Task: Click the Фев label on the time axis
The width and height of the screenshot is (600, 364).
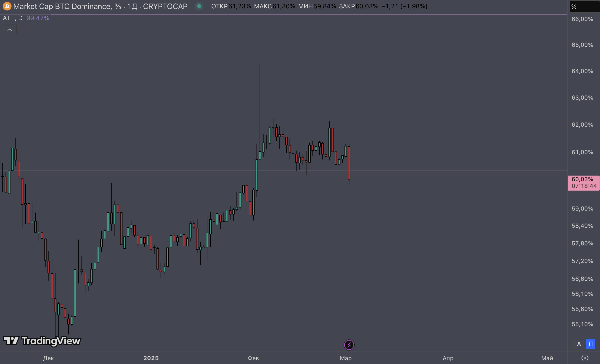Action: (253, 358)
